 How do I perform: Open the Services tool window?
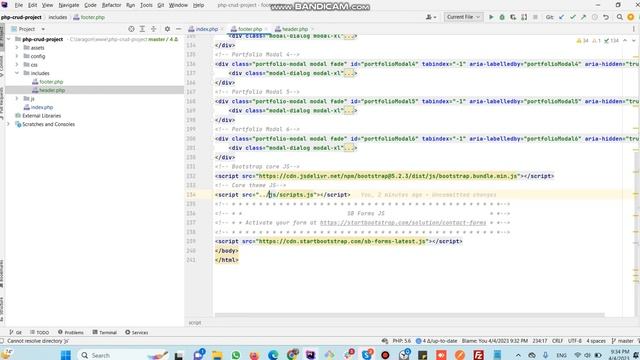pos(137,332)
